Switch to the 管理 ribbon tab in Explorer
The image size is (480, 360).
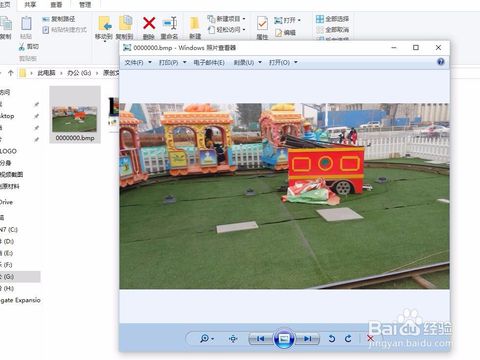(x=85, y=5)
